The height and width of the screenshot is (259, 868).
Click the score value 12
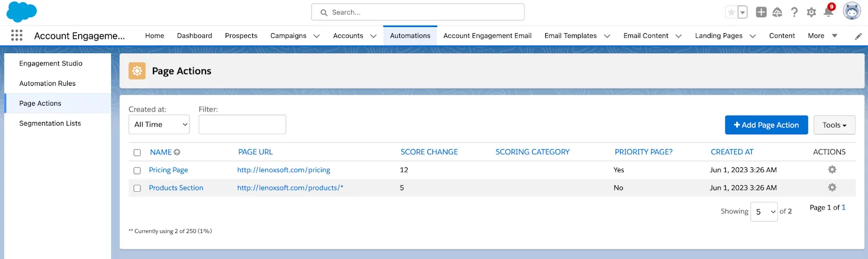pos(404,170)
